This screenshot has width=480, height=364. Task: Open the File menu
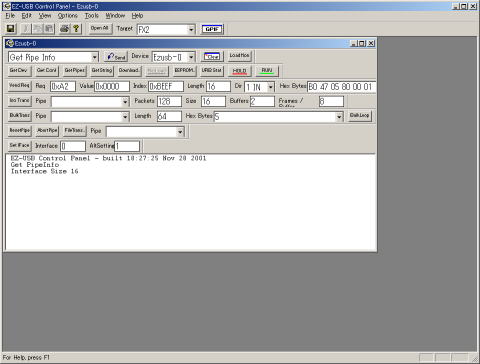point(10,16)
